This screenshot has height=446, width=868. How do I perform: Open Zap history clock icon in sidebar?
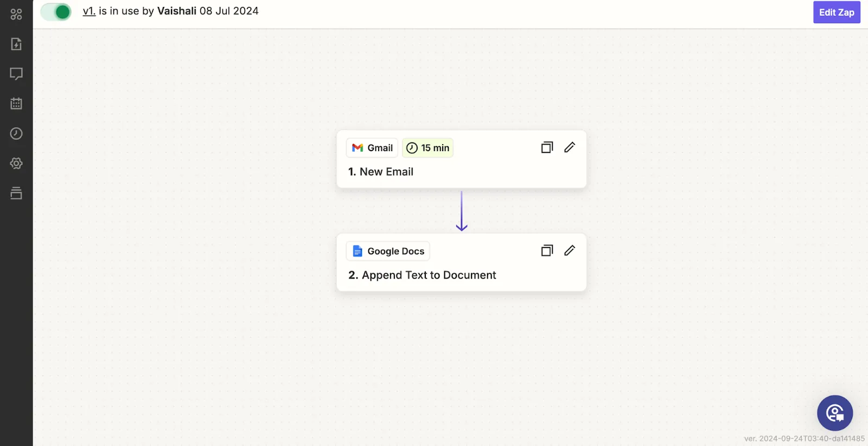click(x=16, y=133)
